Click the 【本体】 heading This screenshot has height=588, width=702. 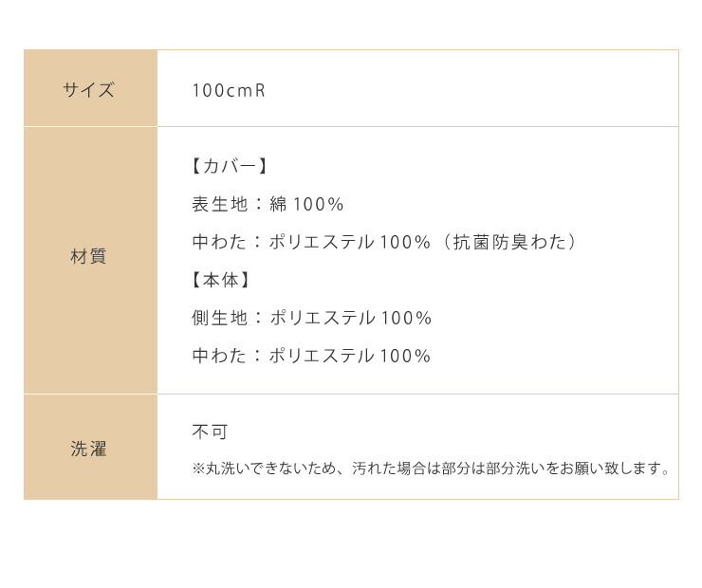(222, 281)
